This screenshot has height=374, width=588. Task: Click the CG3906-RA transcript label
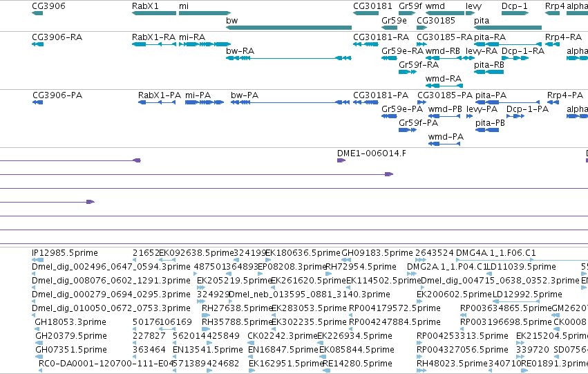pos(57,37)
